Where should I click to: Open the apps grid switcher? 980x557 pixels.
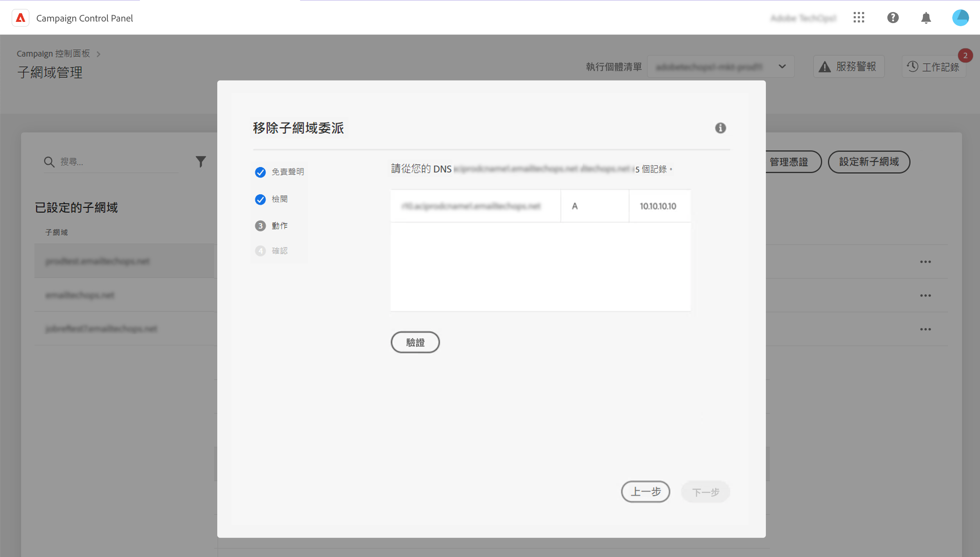tap(858, 18)
